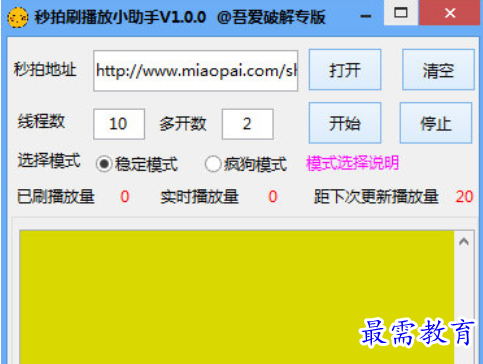The width and height of the screenshot is (483, 364).
Task: Start the task with 开始 button
Action: pos(345,123)
